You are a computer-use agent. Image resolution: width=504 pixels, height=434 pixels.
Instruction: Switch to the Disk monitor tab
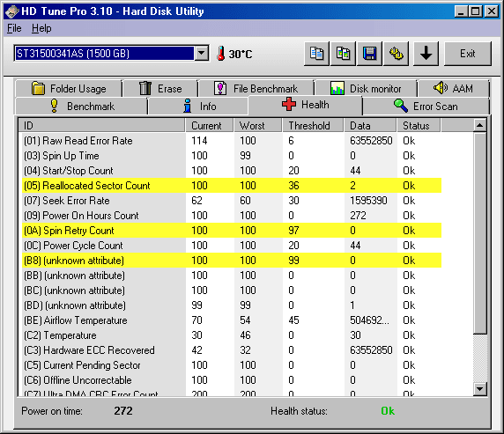pos(366,88)
